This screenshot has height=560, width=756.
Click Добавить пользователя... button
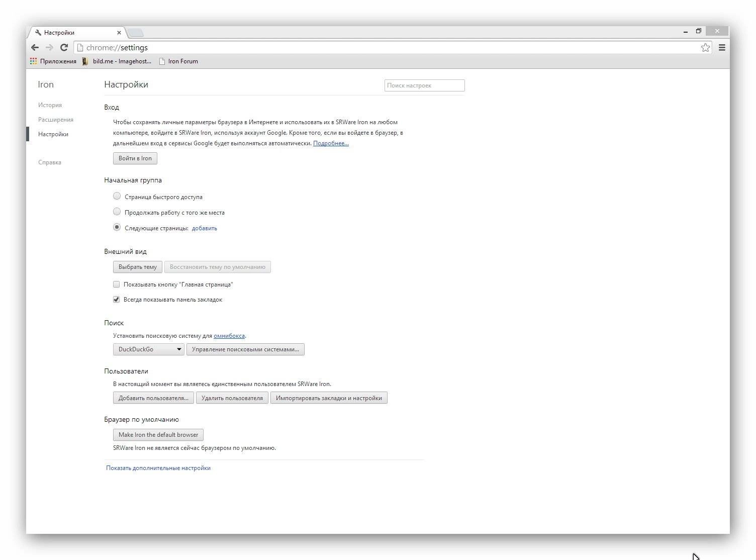(x=153, y=398)
